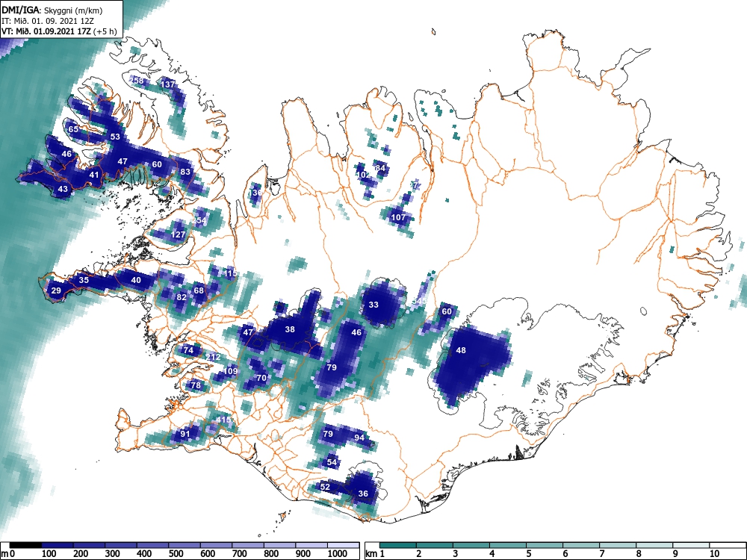Click visibility value 52 near the south coast
Screen dimensions: 747x560
pyautogui.click(x=325, y=487)
